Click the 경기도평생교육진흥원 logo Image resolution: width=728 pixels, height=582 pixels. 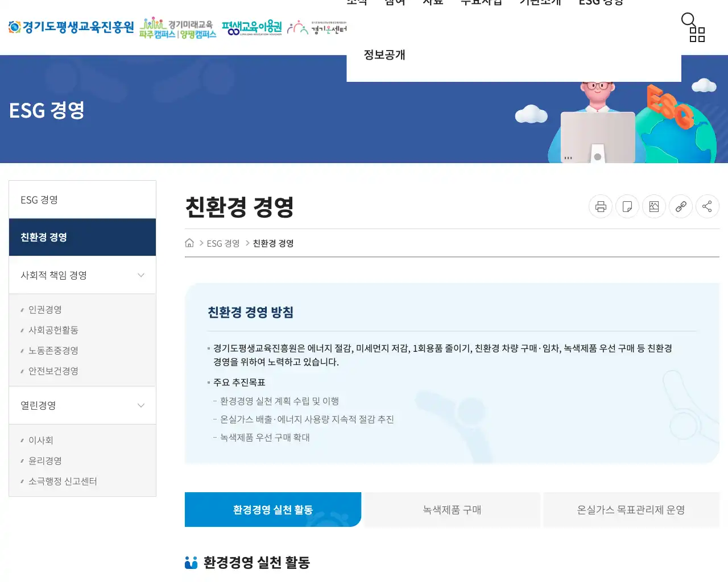[x=71, y=27]
